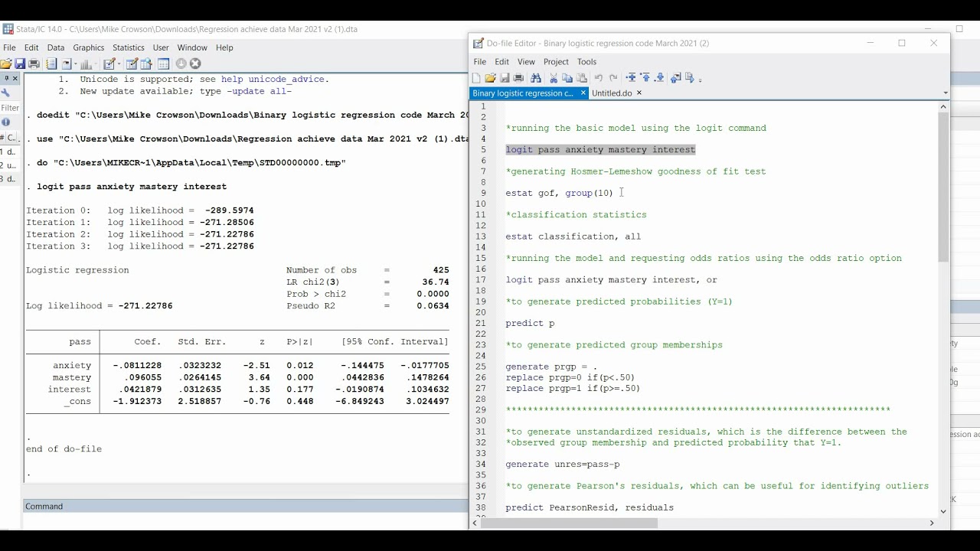Open dropdown arrow beside Do-file Editor icon
Image resolution: width=980 pixels, height=551 pixels.
pos(119,64)
